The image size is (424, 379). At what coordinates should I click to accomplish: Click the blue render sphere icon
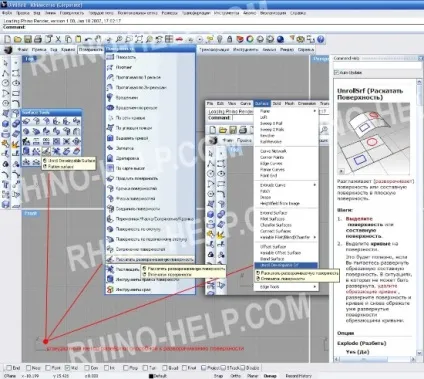280,39
